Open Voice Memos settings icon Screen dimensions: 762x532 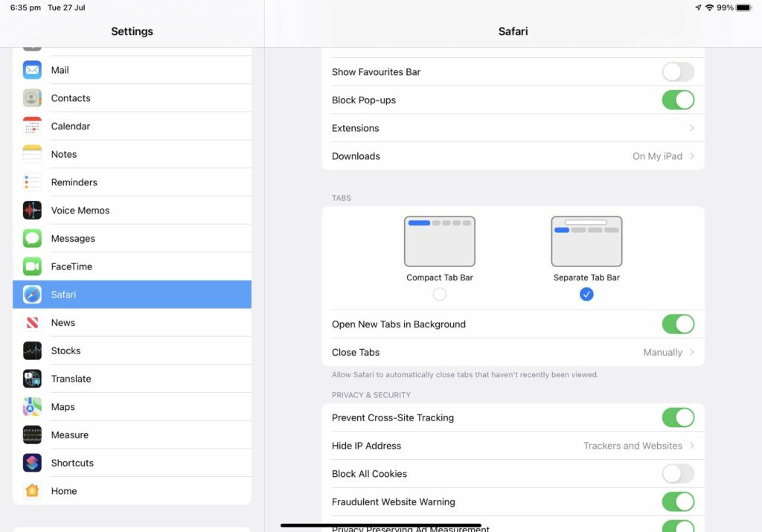click(x=32, y=210)
